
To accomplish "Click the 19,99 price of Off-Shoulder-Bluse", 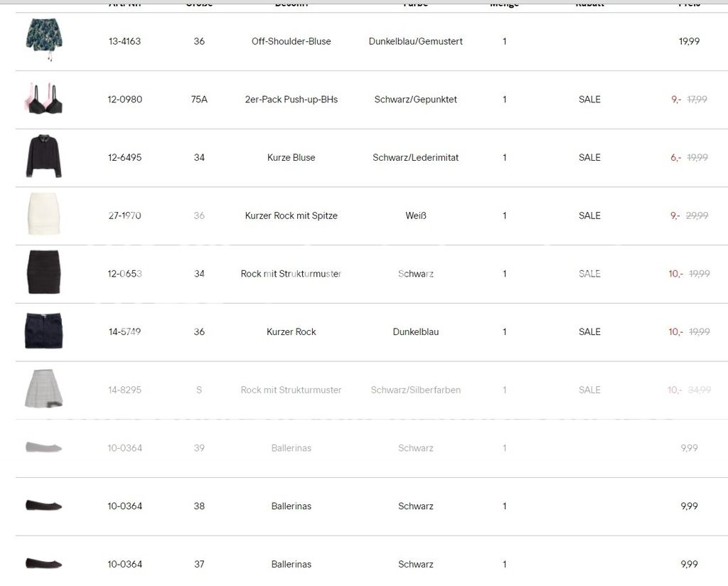I will pyautogui.click(x=689, y=41).
